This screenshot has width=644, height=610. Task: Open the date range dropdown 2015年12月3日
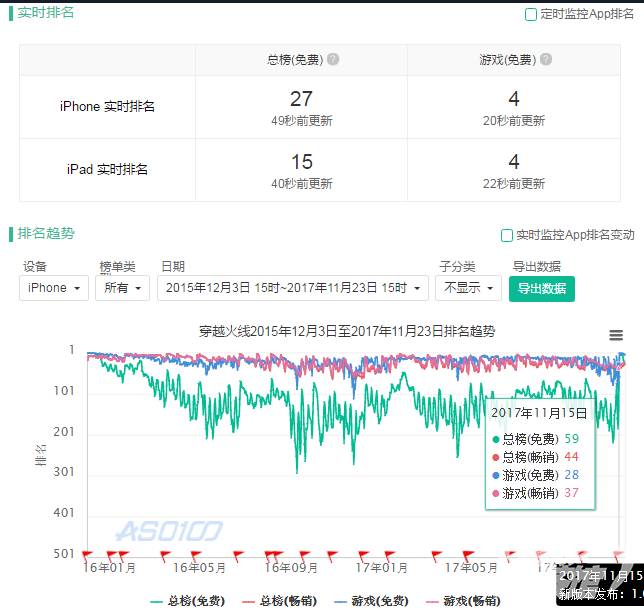point(293,288)
